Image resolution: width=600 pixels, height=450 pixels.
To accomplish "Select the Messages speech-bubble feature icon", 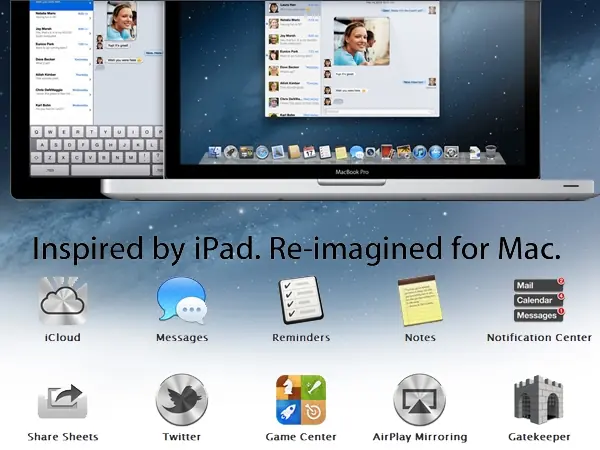I will (x=182, y=300).
